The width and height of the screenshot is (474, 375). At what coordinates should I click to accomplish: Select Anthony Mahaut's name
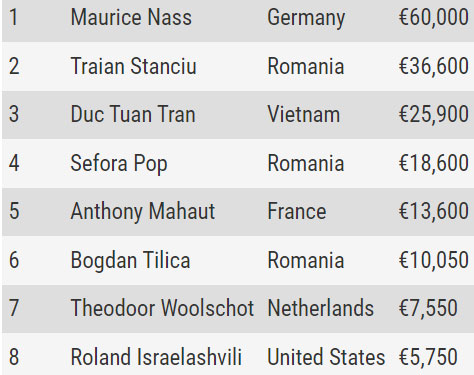coord(143,212)
